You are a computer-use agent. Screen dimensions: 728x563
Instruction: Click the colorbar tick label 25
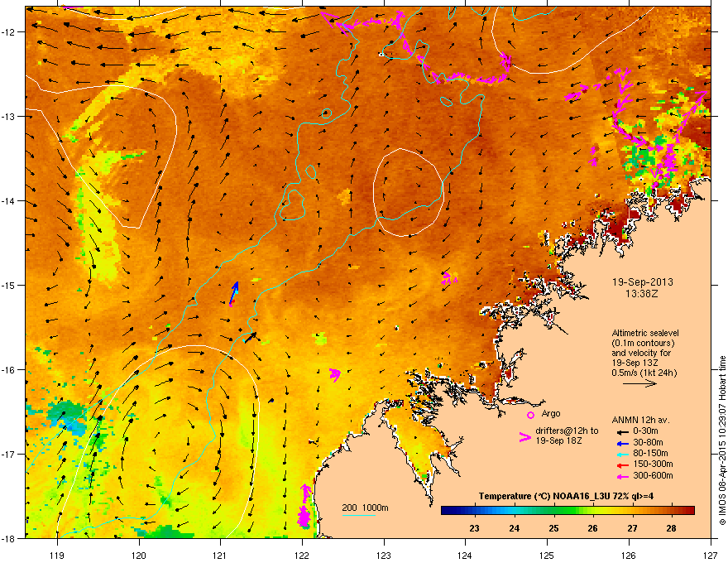coord(553,528)
